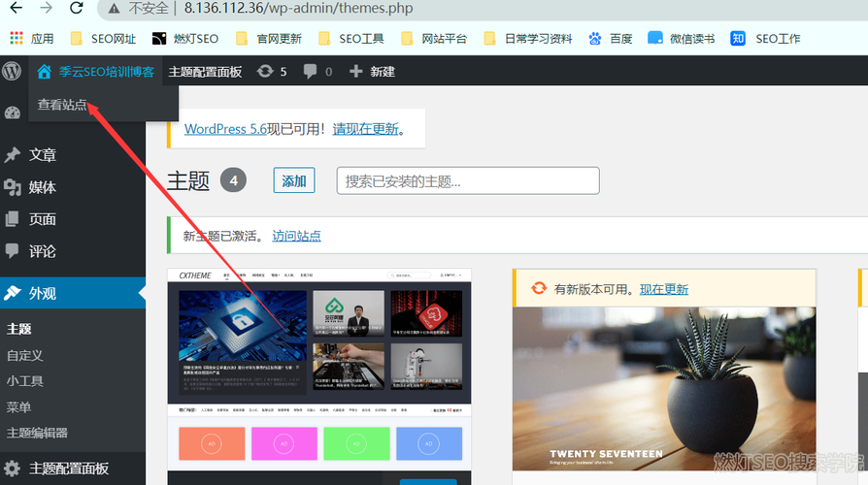Click the browser back arrow

click(x=17, y=8)
